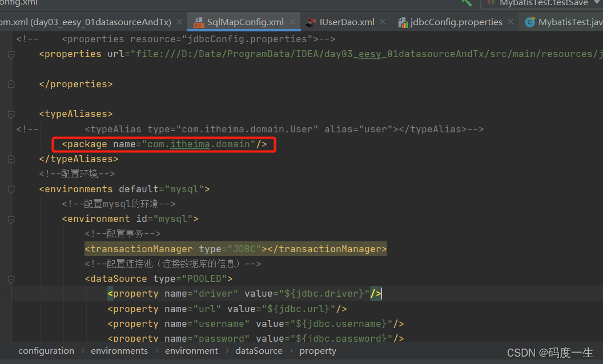603x364 pixels.
Task: Click the property name url line
Action: coord(227,309)
